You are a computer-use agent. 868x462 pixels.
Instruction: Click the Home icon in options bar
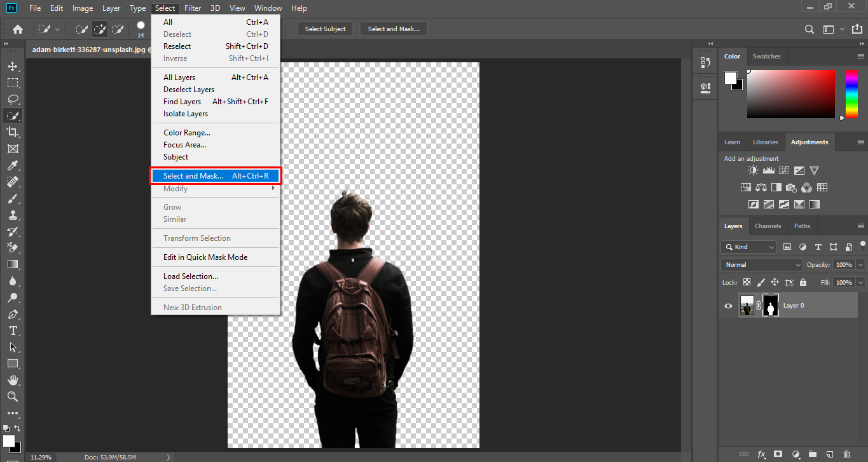pos(18,29)
